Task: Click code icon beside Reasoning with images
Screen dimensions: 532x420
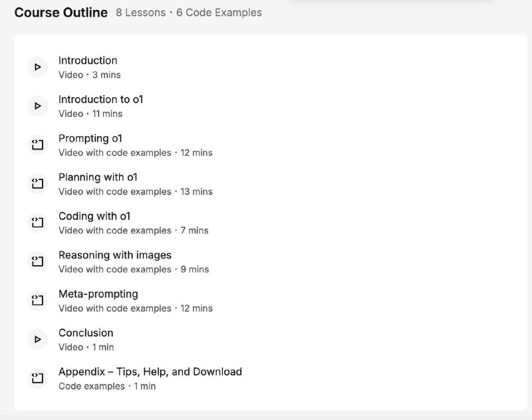Action: tap(37, 261)
